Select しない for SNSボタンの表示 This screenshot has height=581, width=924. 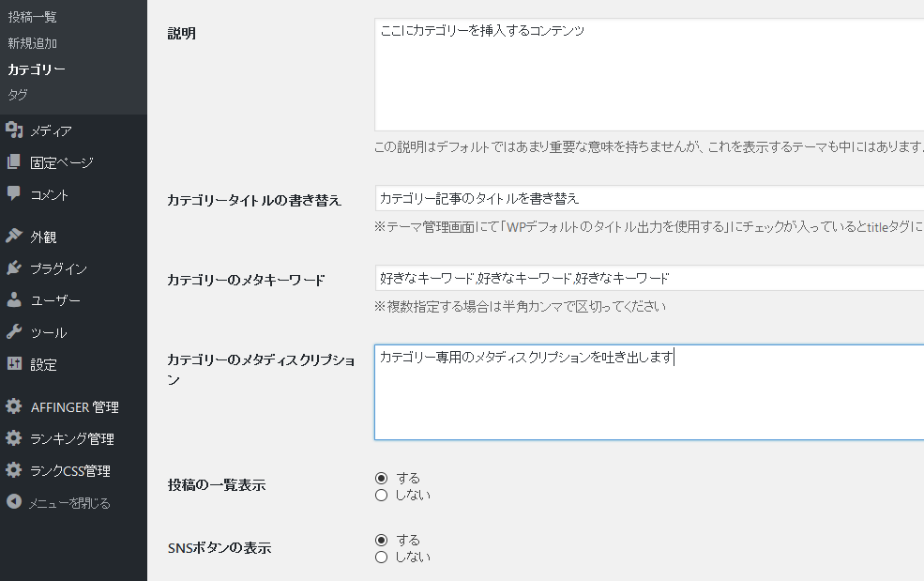[381, 558]
